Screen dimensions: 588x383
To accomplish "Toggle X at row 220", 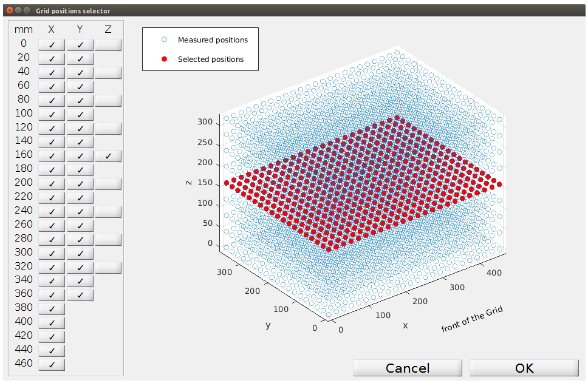I will [x=52, y=197].
